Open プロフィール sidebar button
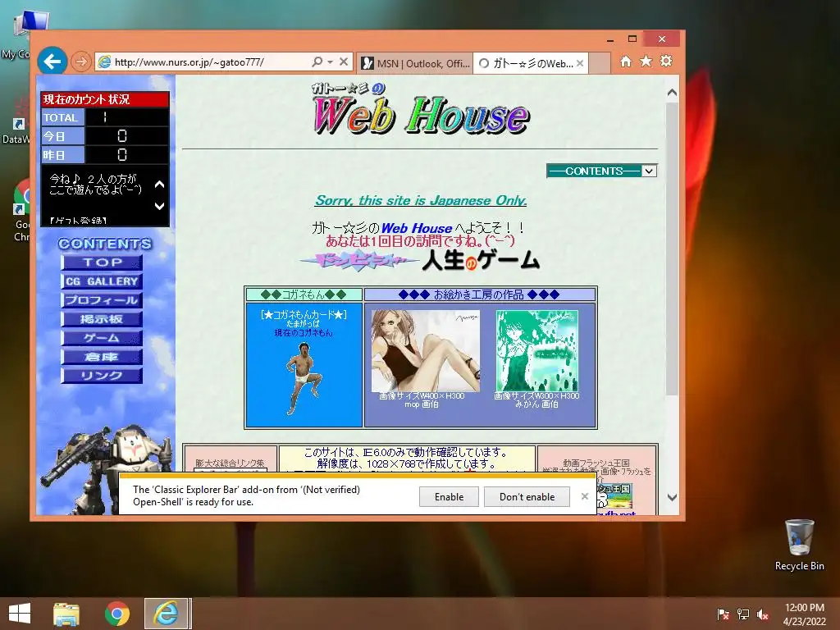 tap(102, 300)
